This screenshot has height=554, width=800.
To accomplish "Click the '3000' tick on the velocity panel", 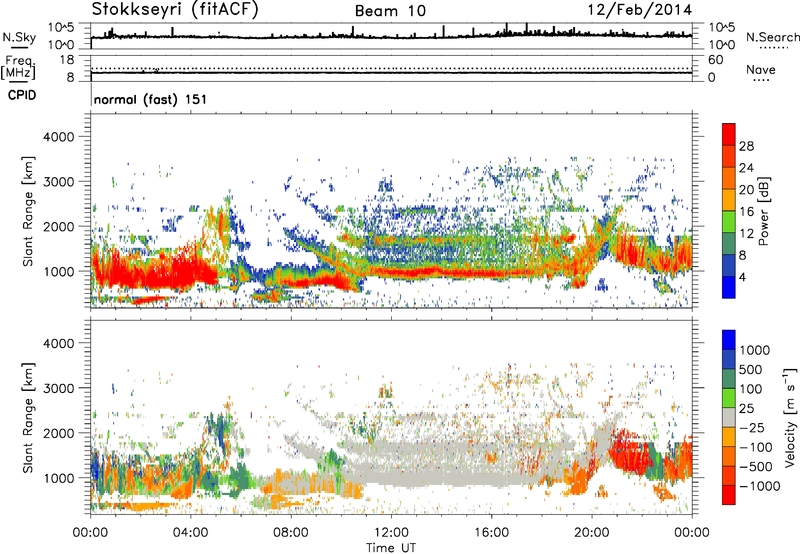I will coord(58,388).
